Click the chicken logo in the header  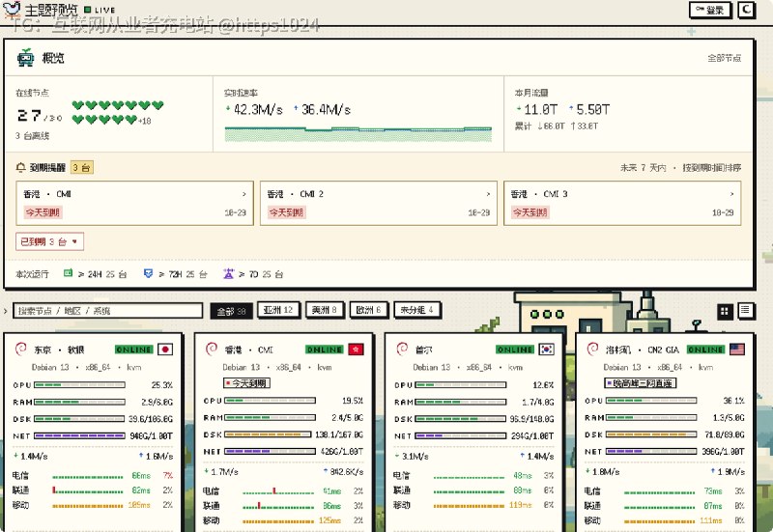pyautogui.click(x=12, y=9)
